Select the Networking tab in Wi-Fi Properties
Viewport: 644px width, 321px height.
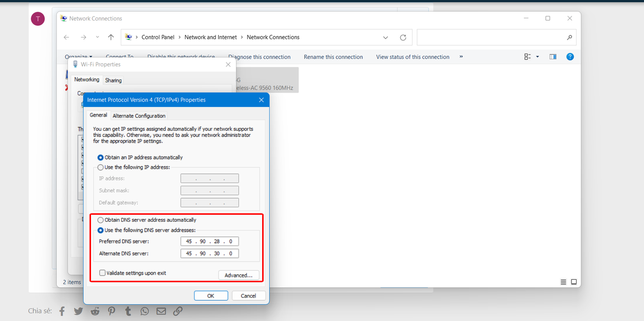coord(87,79)
